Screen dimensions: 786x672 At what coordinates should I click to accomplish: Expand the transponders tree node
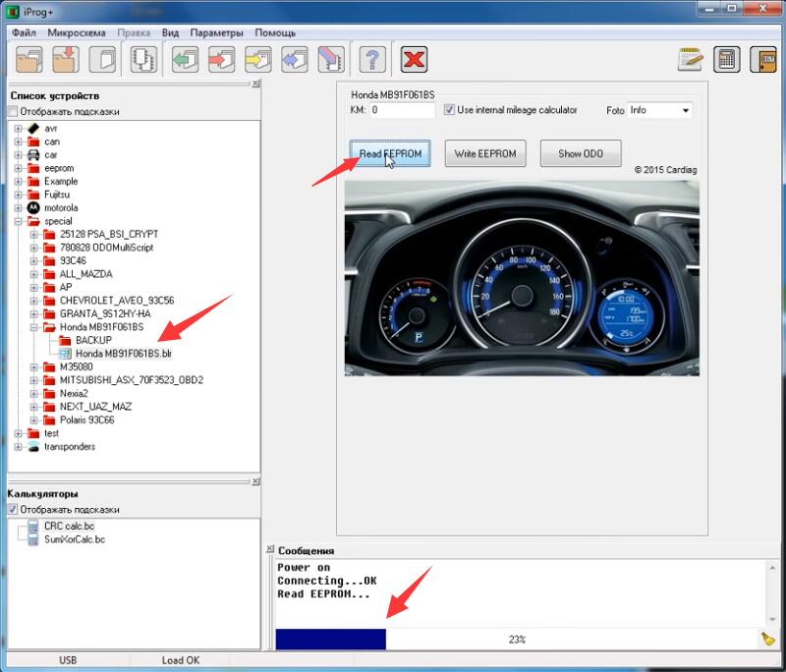coord(18,446)
